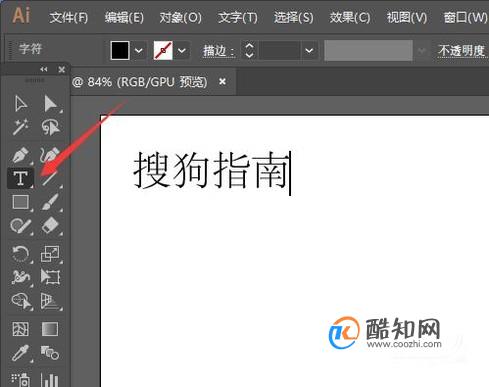Screen dimensions: 489x387
Task: Select the Eraser tool
Action: tap(50, 225)
